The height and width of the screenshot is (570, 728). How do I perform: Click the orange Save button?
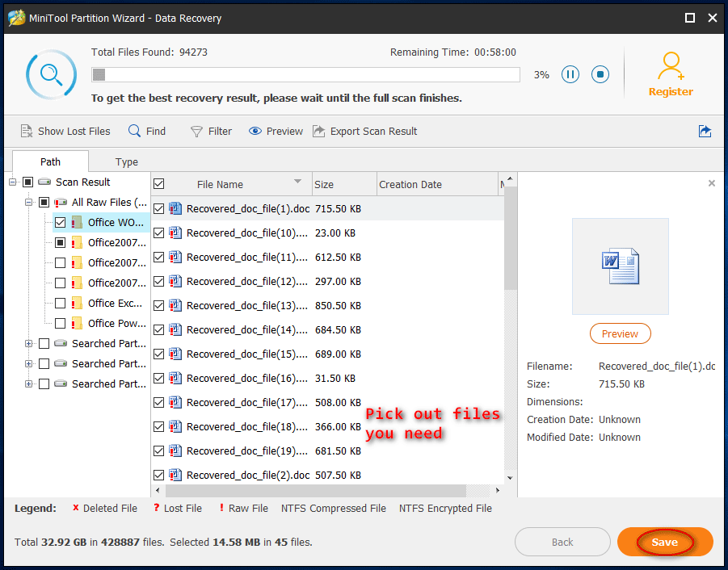pos(664,543)
